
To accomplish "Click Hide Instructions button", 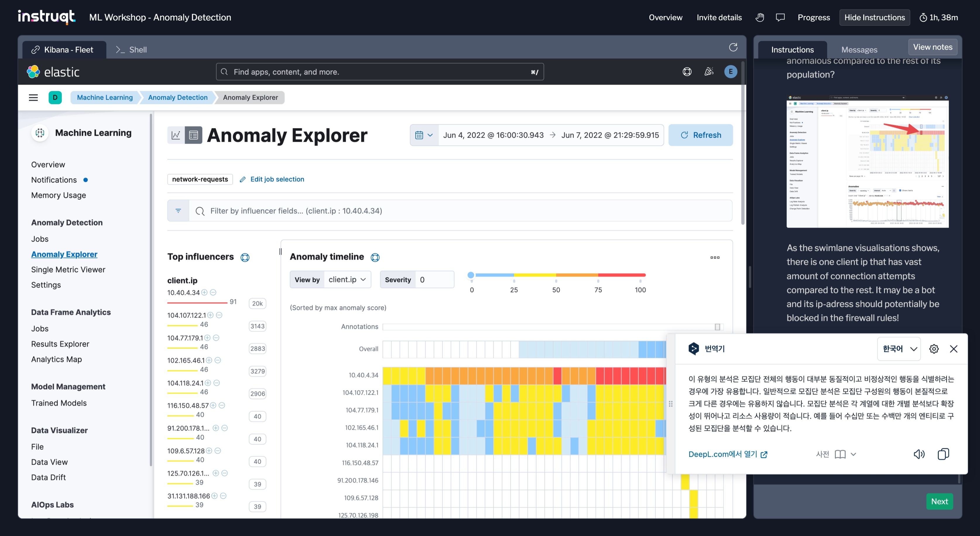I will tap(874, 18).
